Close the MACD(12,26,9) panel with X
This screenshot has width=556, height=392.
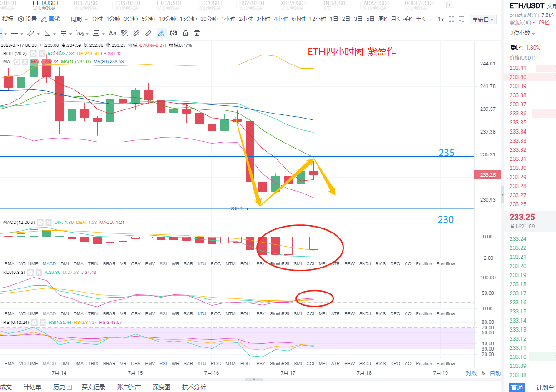tap(49, 223)
